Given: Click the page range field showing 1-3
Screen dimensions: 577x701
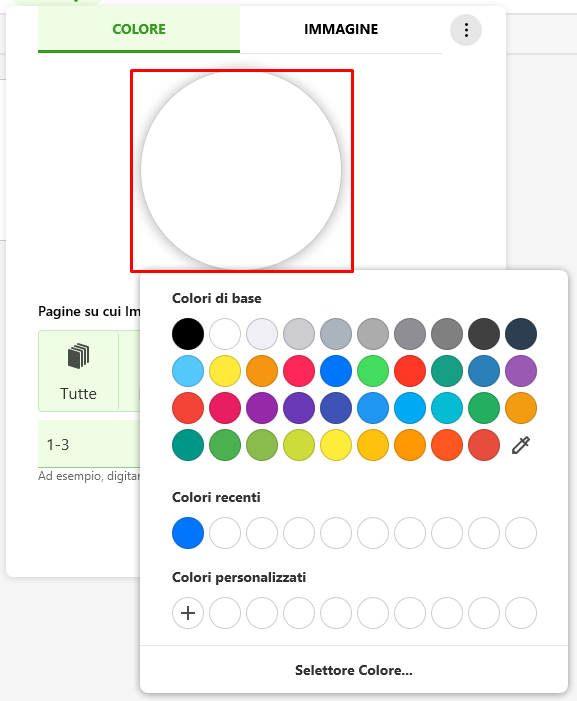Looking at the screenshot, I should click(89, 444).
